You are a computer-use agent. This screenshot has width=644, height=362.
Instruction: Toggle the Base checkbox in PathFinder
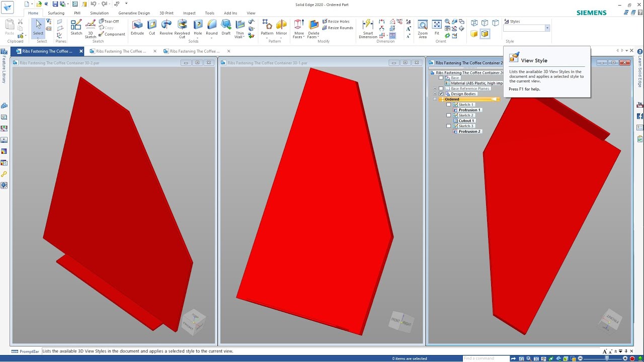tap(441, 78)
